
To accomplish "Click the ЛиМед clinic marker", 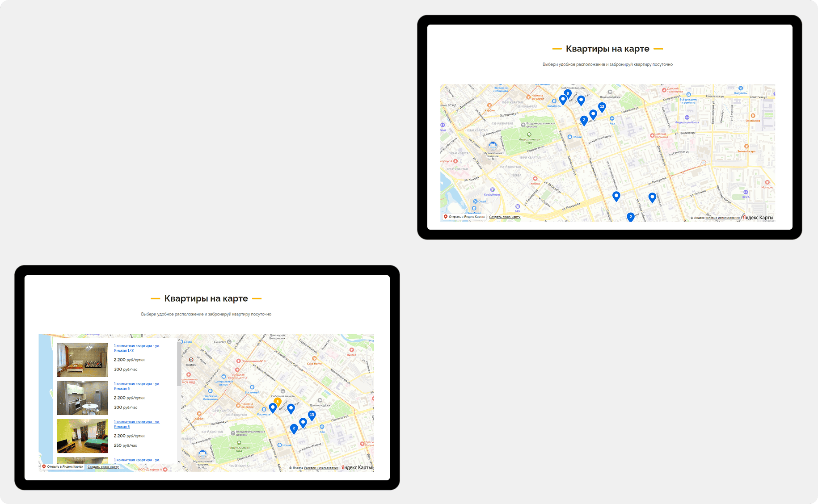I will coord(352,350).
